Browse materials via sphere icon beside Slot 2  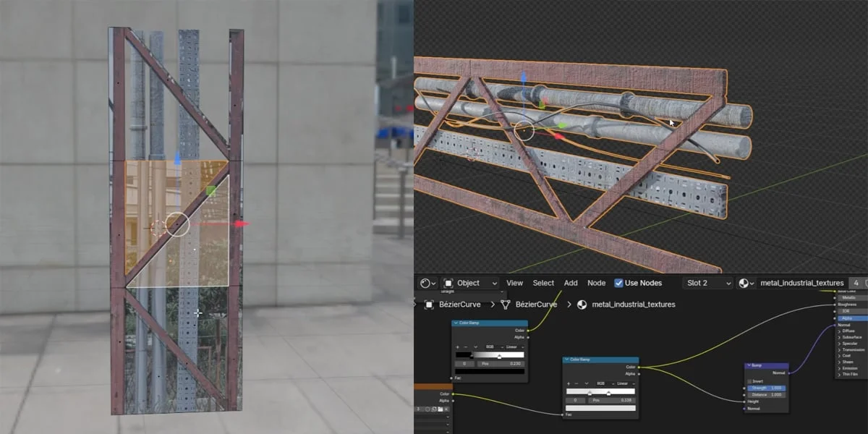pos(744,283)
